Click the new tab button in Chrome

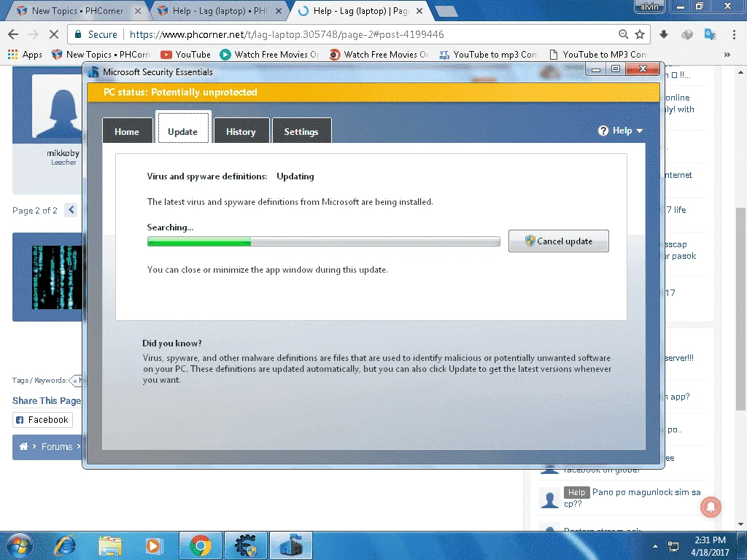pos(446,12)
